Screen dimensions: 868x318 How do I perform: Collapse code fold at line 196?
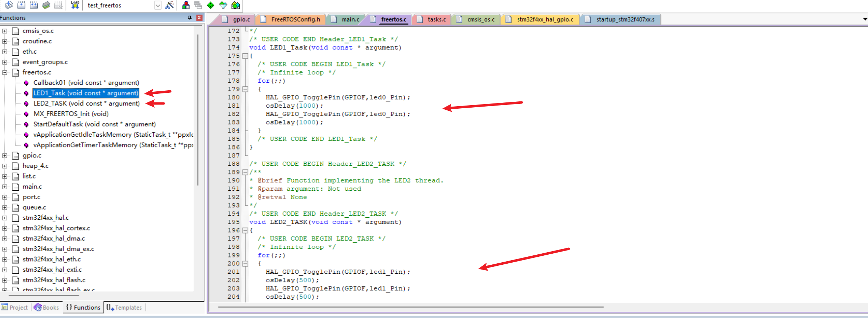pyautogui.click(x=245, y=230)
